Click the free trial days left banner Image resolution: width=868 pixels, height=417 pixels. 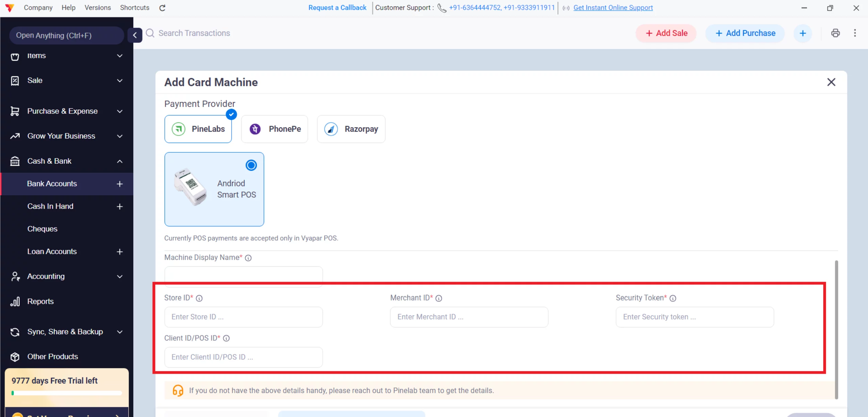click(67, 388)
